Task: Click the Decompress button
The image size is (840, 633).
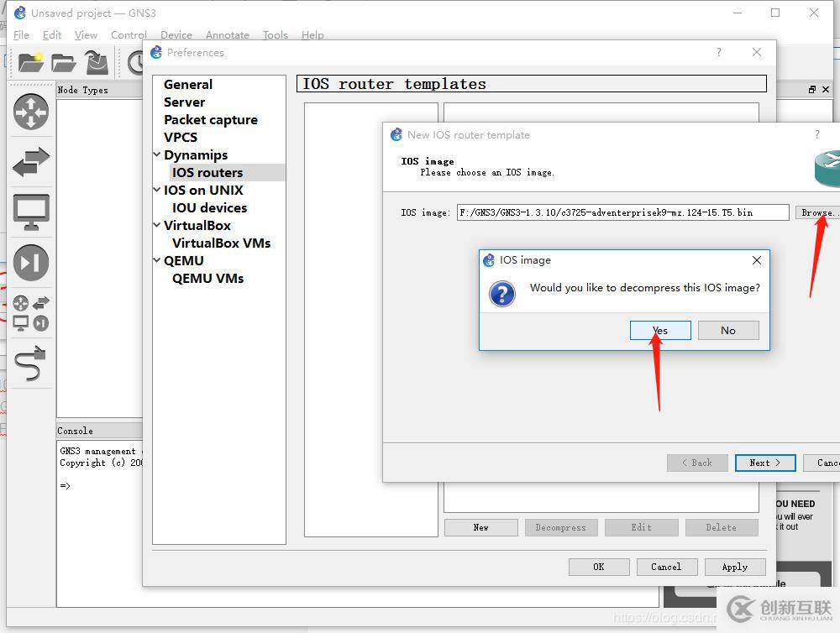Action: [560, 527]
